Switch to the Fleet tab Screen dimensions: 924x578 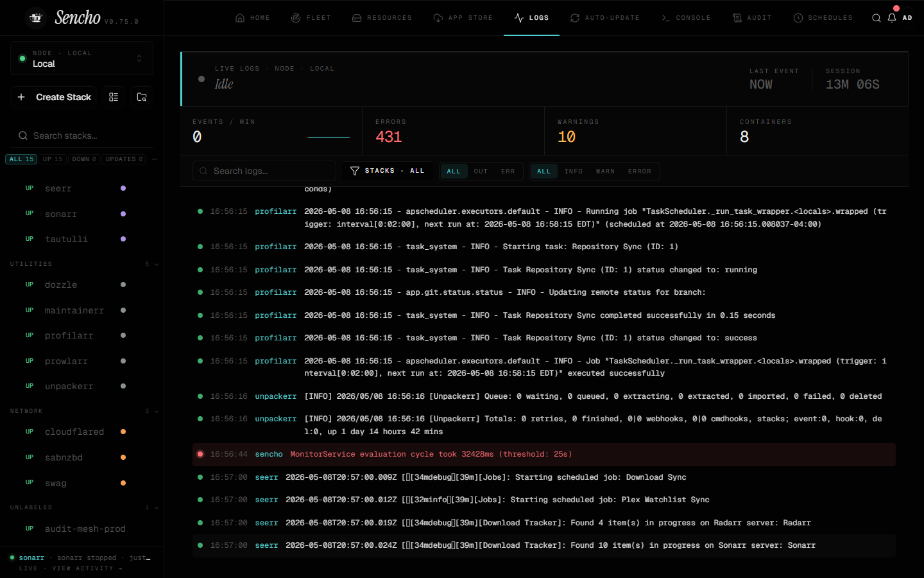[311, 18]
